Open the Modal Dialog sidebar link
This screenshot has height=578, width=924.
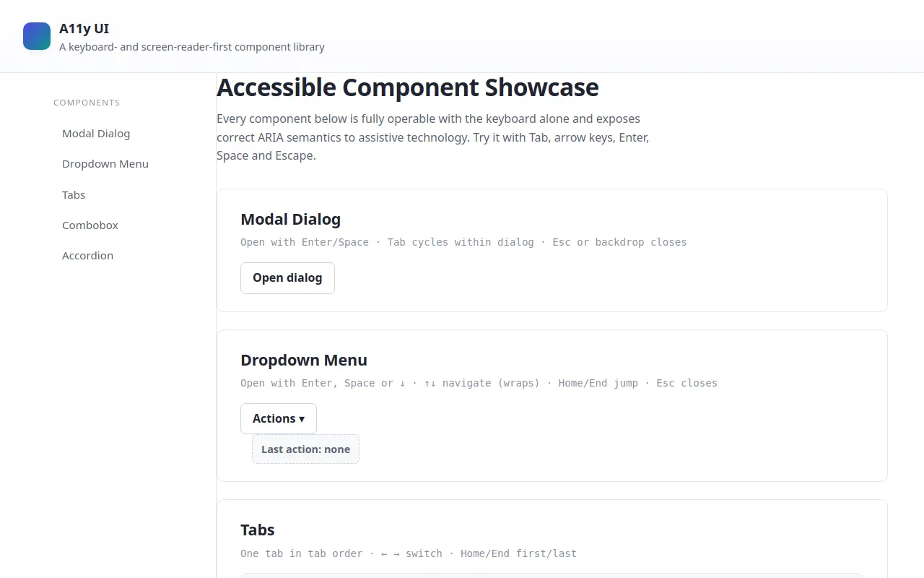[x=96, y=134]
